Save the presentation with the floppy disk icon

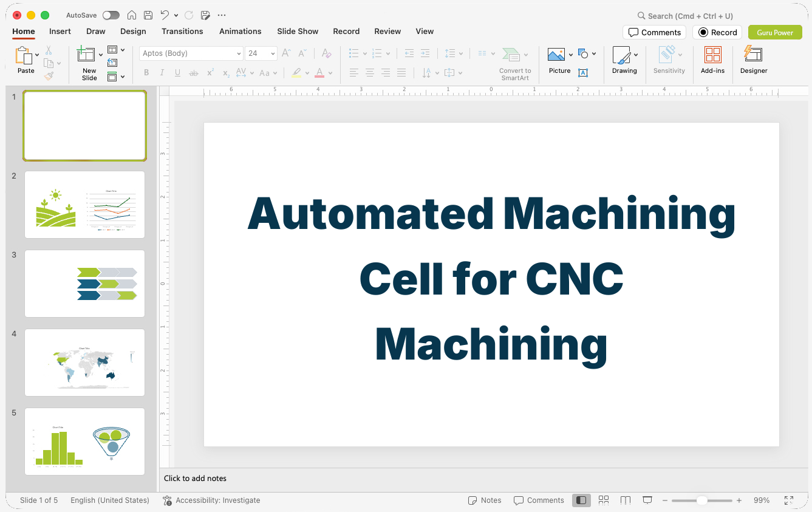click(148, 15)
